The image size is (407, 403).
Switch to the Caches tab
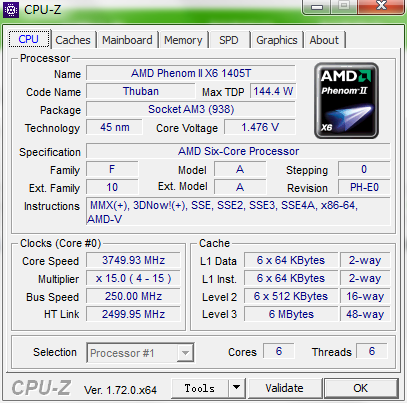[x=73, y=40]
